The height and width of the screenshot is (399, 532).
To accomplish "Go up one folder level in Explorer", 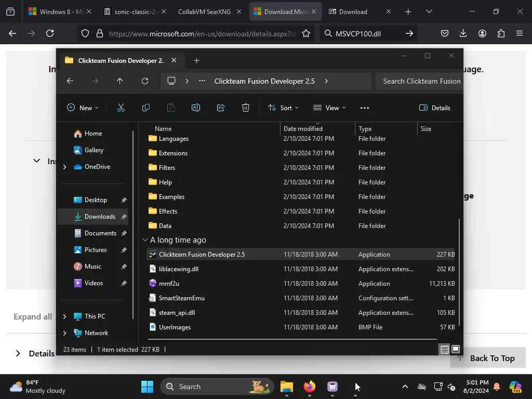I will pyautogui.click(x=120, y=81).
